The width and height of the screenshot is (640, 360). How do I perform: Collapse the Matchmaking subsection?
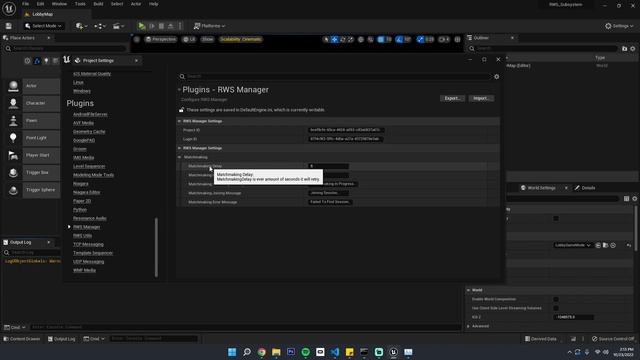[179, 157]
